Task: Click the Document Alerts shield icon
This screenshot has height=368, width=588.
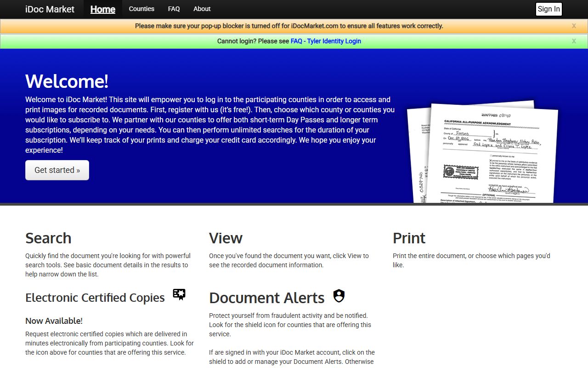Action: (x=339, y=296)
